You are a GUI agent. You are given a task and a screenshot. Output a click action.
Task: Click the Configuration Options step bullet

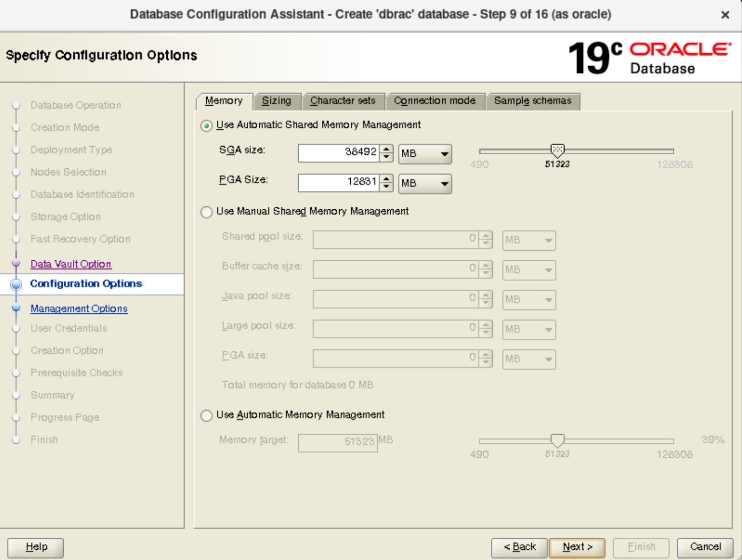pyautogui.click(x=16, y=284)
